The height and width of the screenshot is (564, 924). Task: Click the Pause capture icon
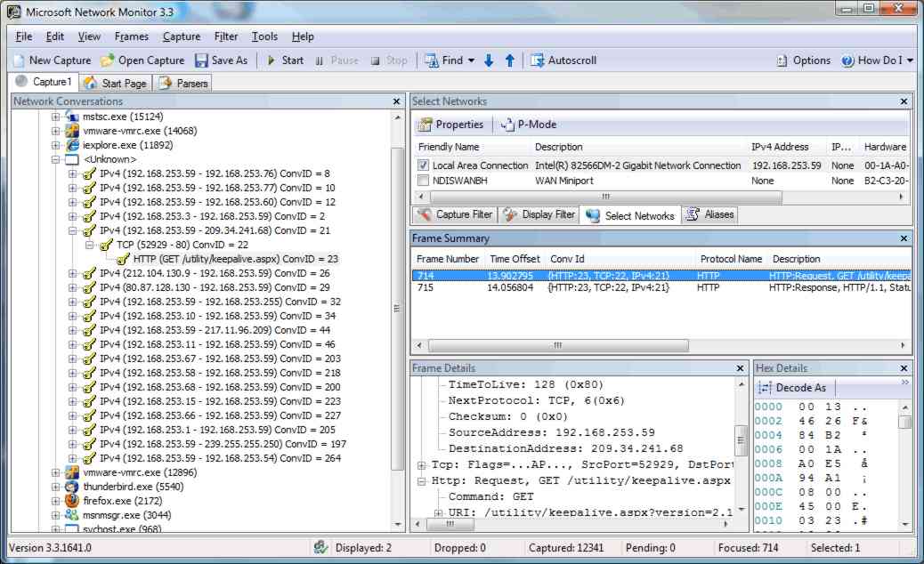click(320, 60)
